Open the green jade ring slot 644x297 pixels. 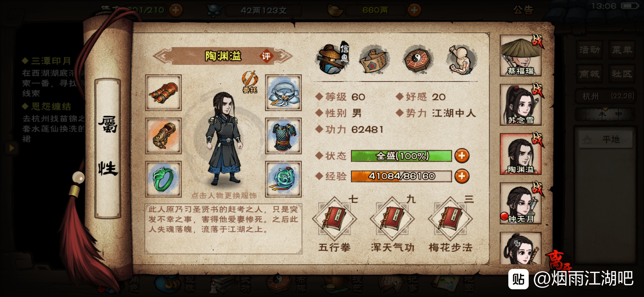click(163, 179)
